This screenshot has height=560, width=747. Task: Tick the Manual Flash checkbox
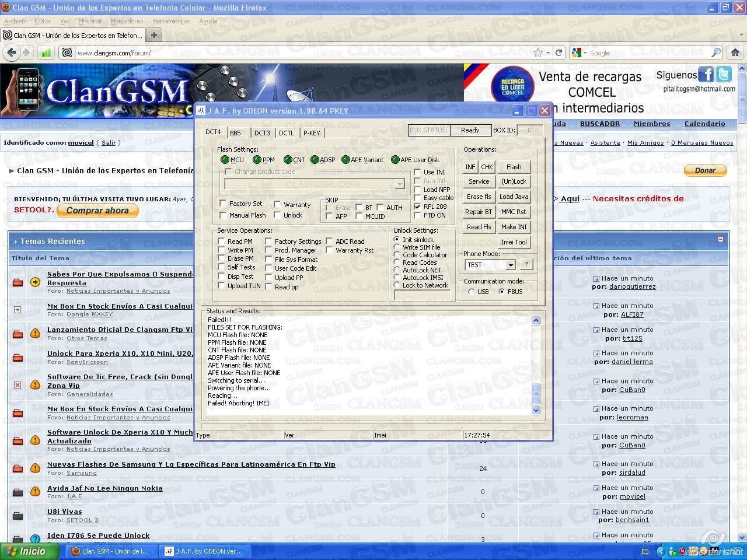223,215
